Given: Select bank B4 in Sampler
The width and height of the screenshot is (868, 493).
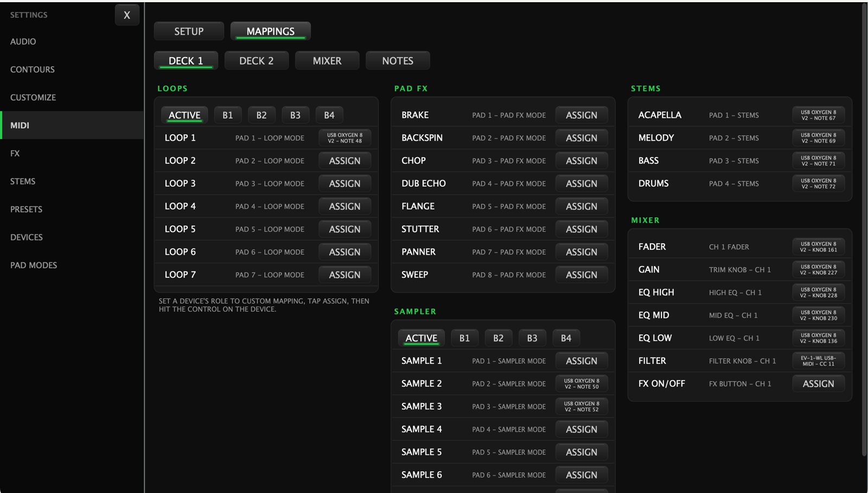Looking at the screenshot, I should click(566, 338).
